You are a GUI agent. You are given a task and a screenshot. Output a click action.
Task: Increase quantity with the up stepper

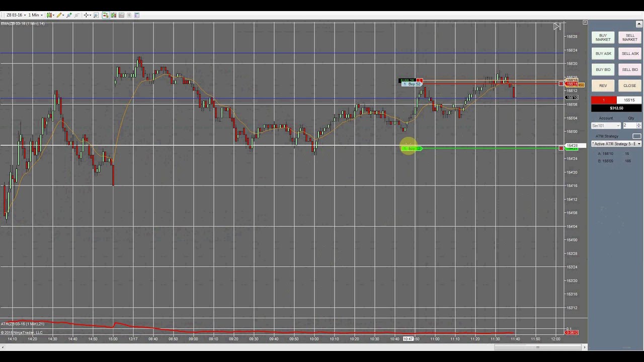pos(639,124)
